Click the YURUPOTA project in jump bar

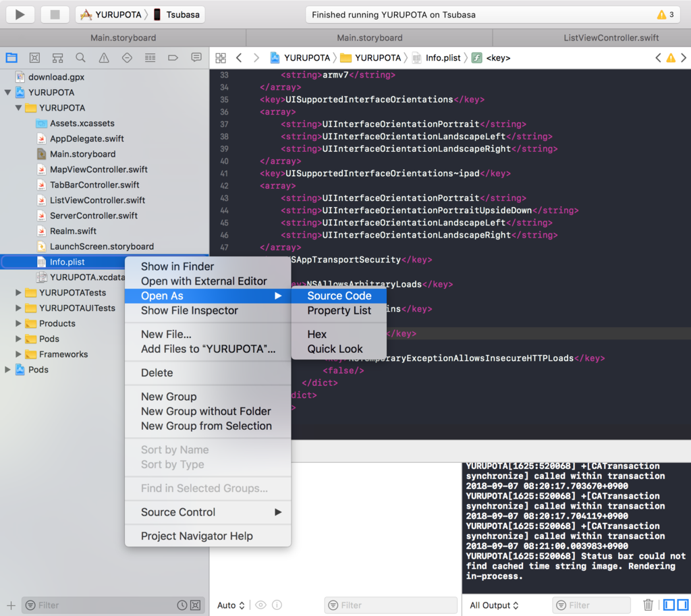pos(300,58)
